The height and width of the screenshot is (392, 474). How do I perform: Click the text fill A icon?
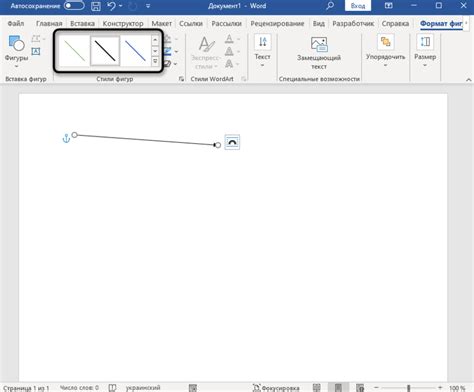(229, 39)
